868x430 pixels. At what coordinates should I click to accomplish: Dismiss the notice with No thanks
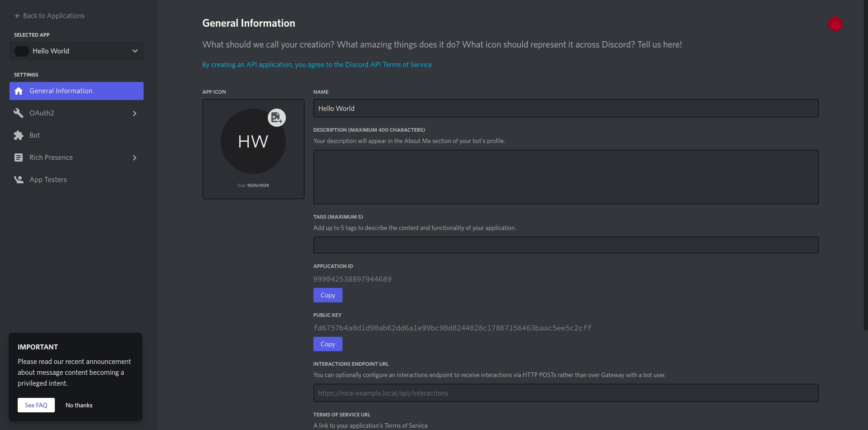[79, 405]
